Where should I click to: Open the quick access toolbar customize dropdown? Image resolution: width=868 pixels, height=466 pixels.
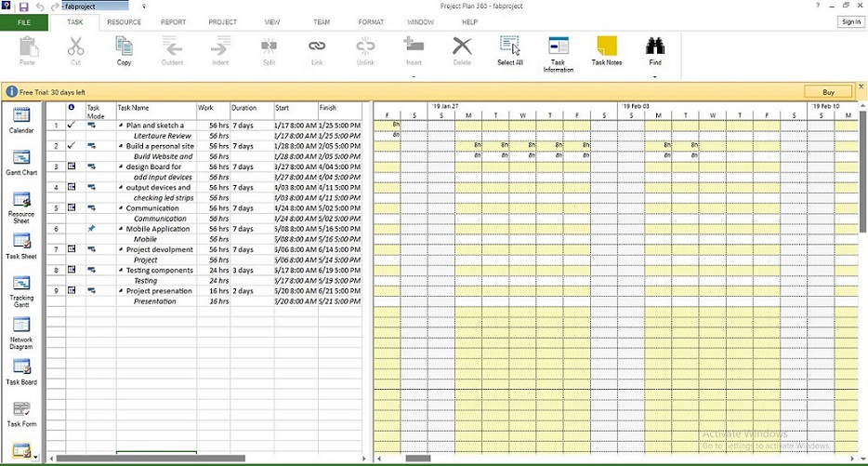tap(144, 7)
